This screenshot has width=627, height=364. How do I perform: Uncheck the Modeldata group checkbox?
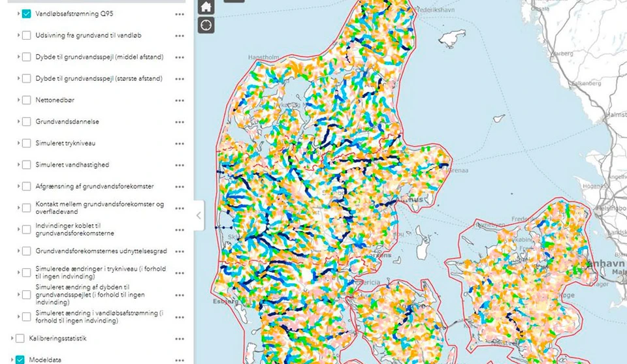(20, 359)
